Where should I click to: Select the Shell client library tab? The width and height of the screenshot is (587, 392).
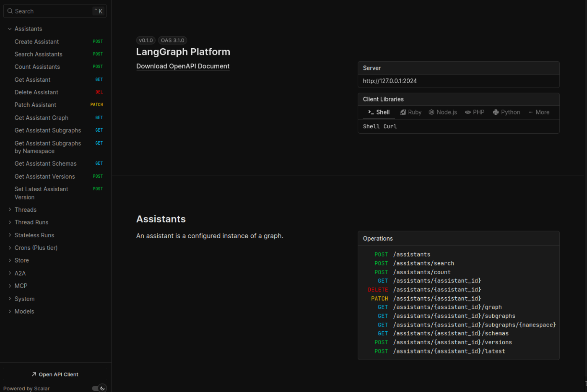[x=379, y=112]
